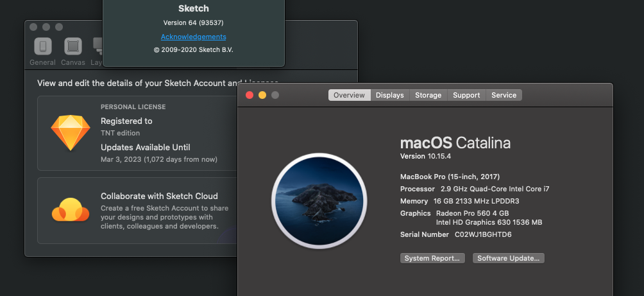Click the PERSONAL LICENSE heading
Viewport: 644px width, 296px height.
coord(133,107)
